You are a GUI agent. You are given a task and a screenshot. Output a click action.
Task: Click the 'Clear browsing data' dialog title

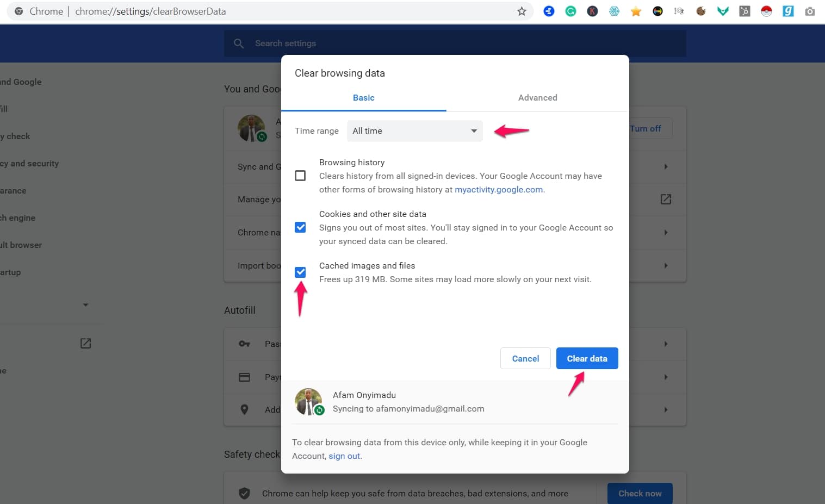340,73
